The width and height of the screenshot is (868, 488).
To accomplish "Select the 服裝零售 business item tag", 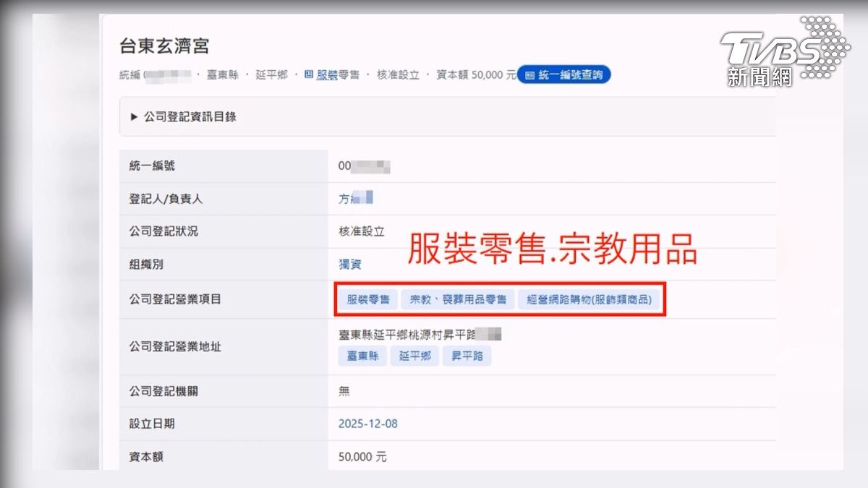I will 368,299.
